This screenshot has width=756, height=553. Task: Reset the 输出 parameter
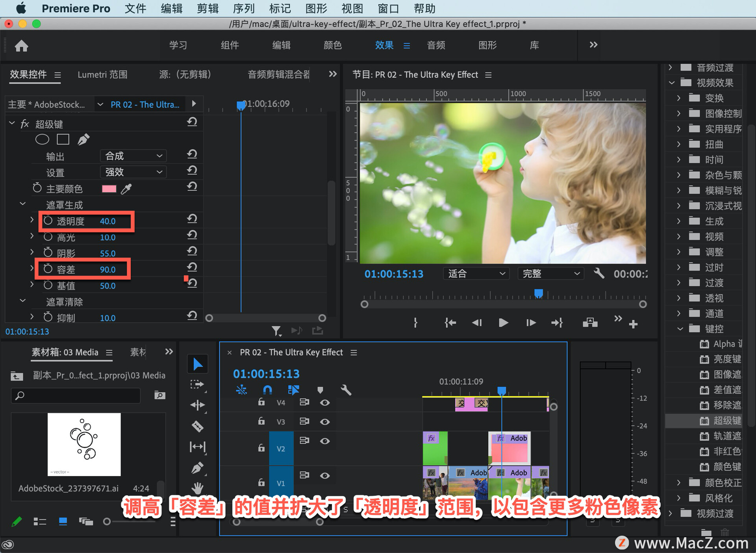click(192, 154)
